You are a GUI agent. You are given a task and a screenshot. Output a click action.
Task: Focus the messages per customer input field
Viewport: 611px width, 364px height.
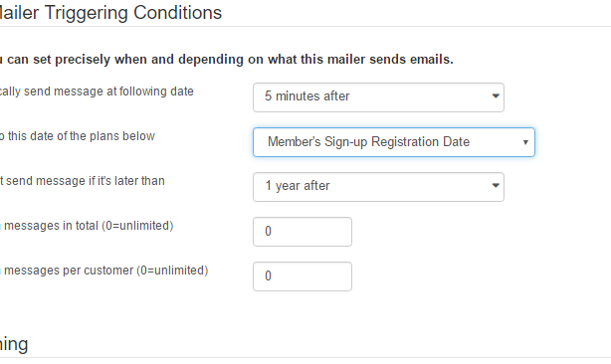point(303,276)
